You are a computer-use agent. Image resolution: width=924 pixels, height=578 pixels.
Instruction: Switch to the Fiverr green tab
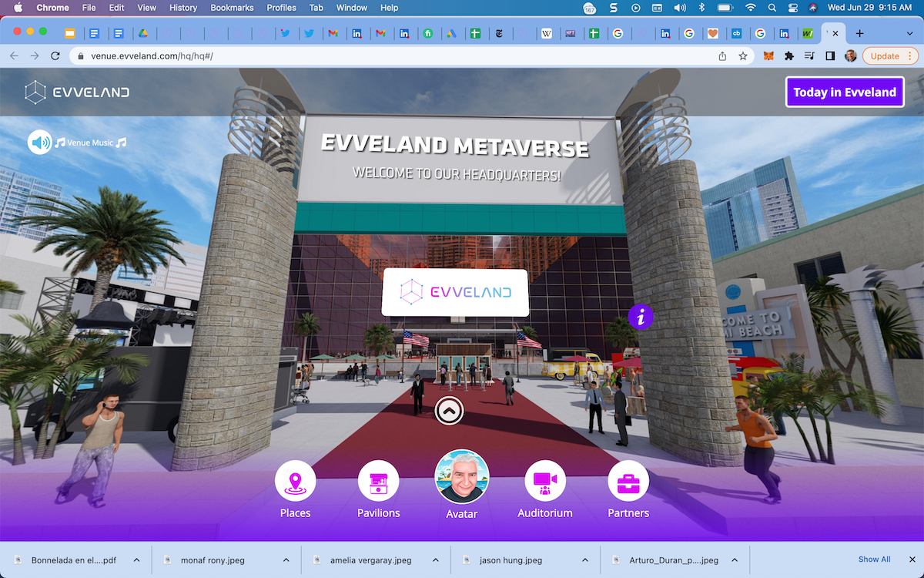(x=427, y=33)
